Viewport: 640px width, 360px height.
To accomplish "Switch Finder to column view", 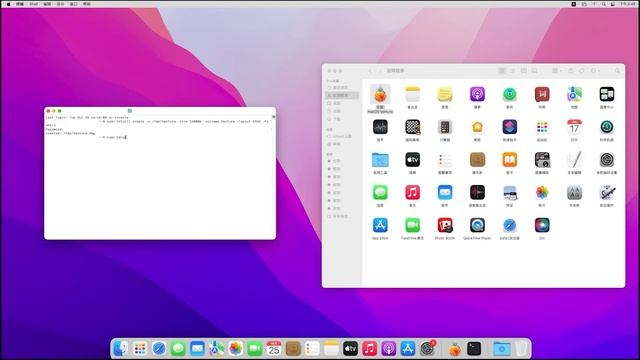I will click(x=524, y=71).
